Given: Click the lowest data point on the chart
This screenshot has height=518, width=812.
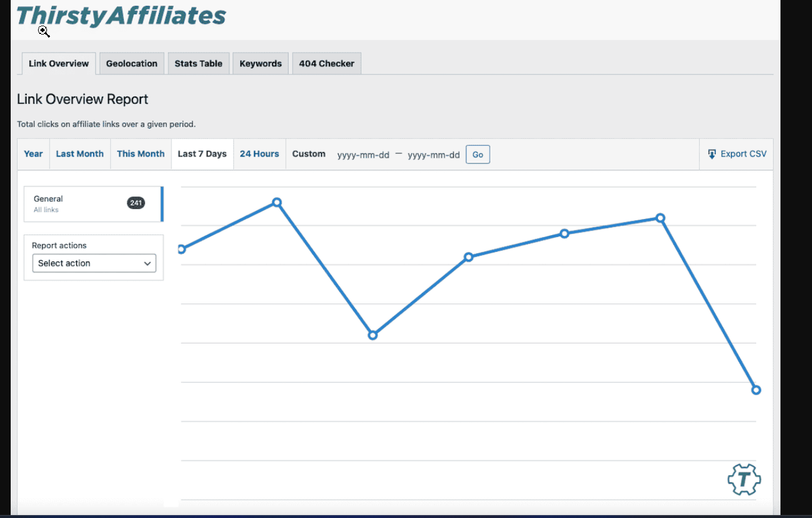Looking at the screenshot, I should [x=756, y=389].
